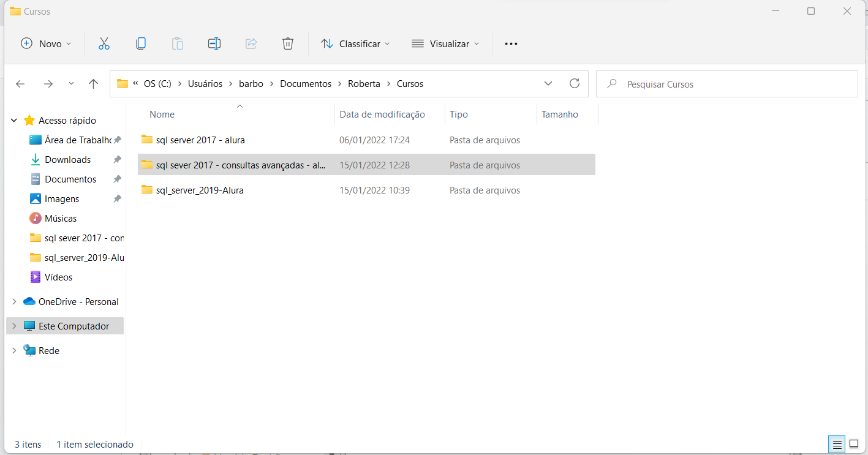Click the date 06/01/2022 17:24

tap(374, 140)
